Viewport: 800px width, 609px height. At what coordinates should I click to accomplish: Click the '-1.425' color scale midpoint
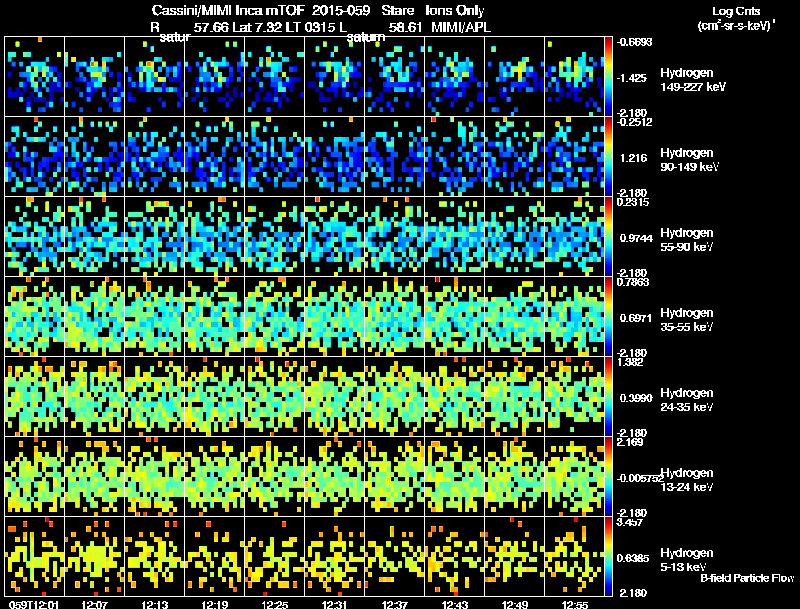pos(632,78)
